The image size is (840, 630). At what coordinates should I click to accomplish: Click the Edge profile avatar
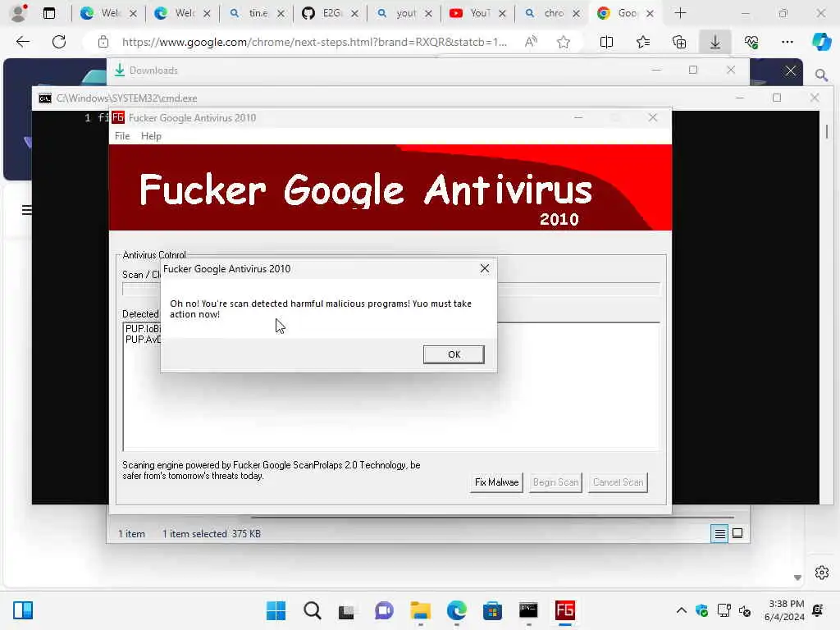click(x=19, y=13)
